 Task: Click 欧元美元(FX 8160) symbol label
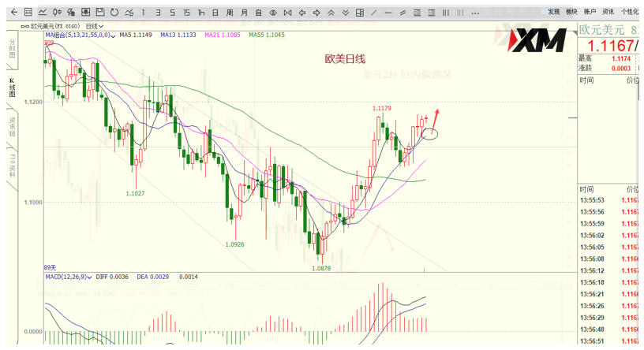[x=54, y=26]
